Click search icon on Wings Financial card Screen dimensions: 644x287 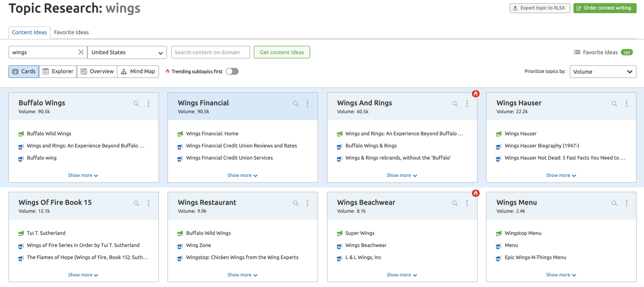click(296, 104)
